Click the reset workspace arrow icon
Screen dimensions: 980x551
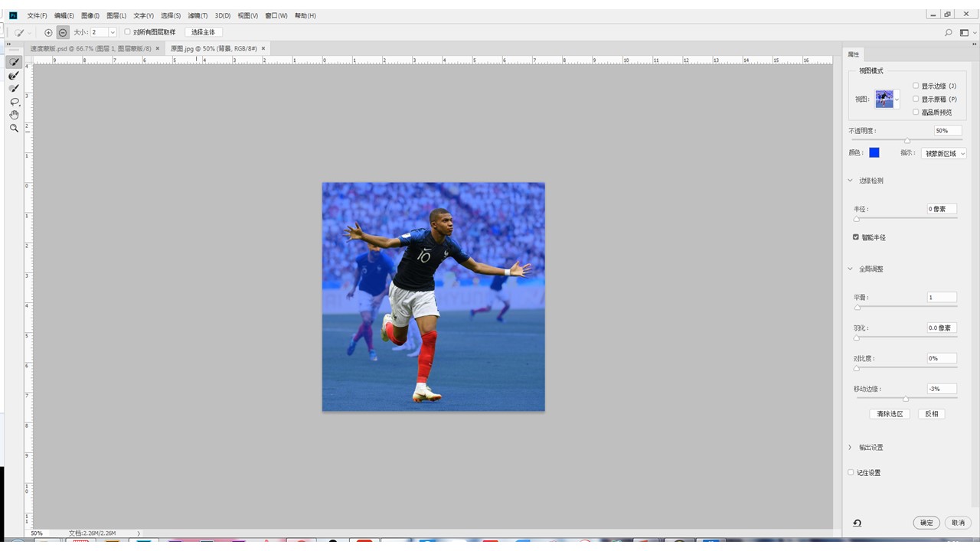857,523
